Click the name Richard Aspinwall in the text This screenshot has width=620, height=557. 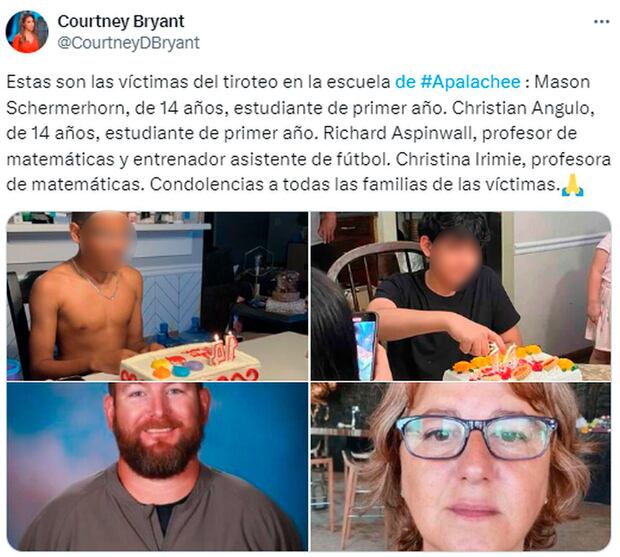point(398,134)
